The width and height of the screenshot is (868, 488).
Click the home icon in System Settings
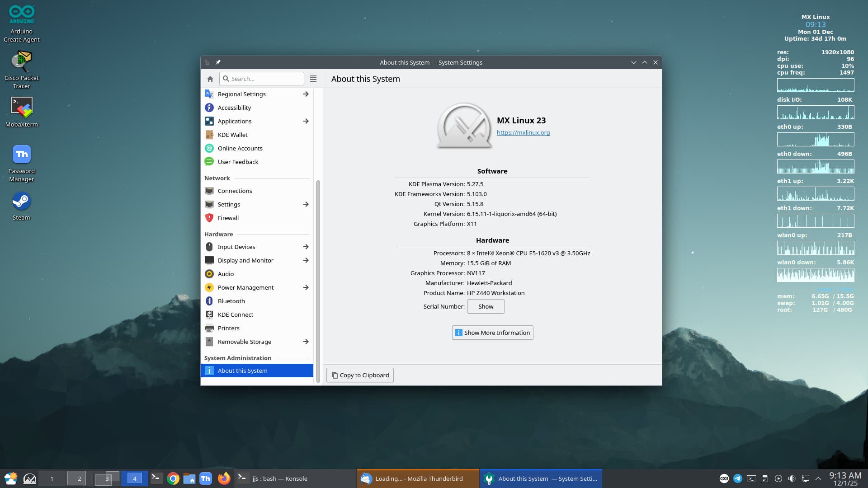pos(210,79)
